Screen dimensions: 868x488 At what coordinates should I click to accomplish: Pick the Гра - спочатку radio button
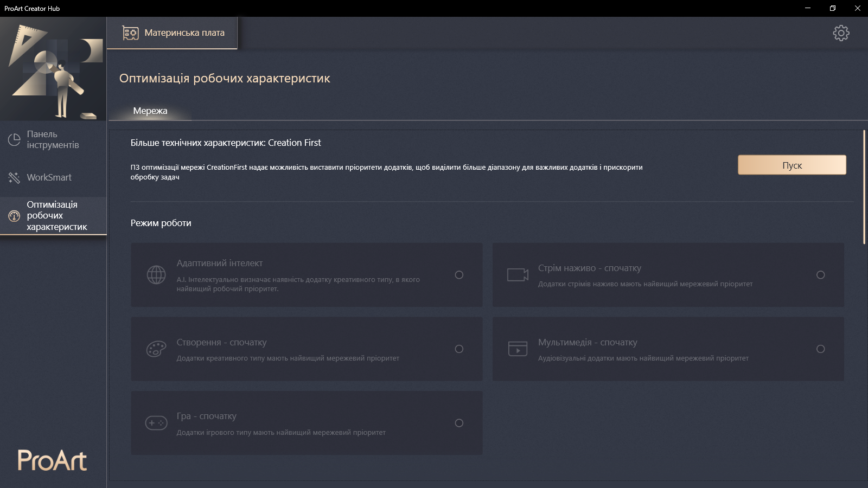click(x=459, y=423)
